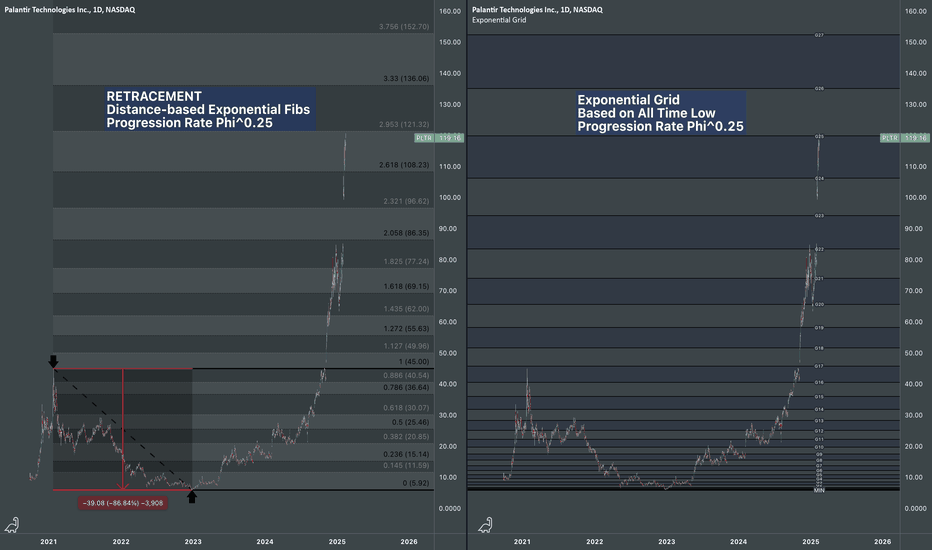Click the 2023 marker on right time axis
Viewport: 932px width, 550px height.
[666, 542]
